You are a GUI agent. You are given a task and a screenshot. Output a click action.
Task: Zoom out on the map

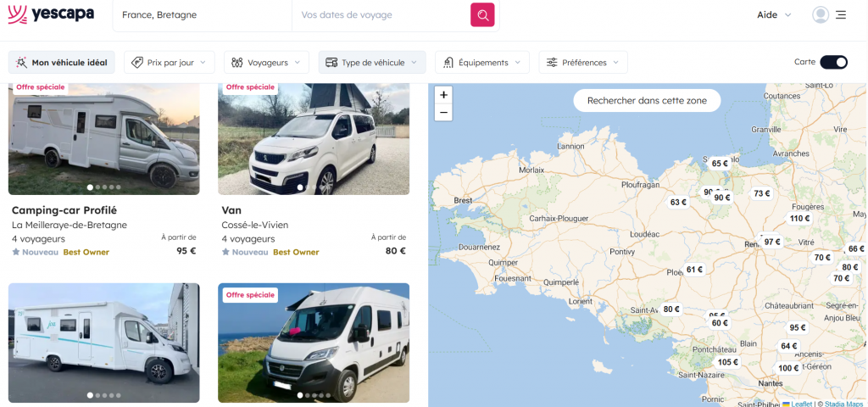click(443, 113)
